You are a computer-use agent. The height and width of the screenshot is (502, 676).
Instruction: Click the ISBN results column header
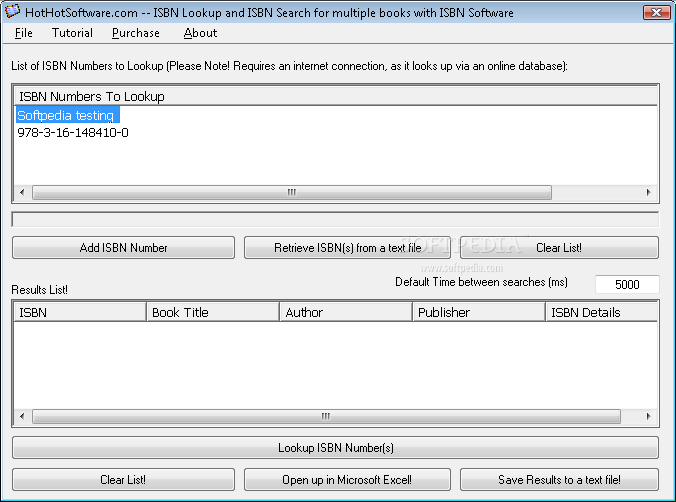(x=80, y=312)
